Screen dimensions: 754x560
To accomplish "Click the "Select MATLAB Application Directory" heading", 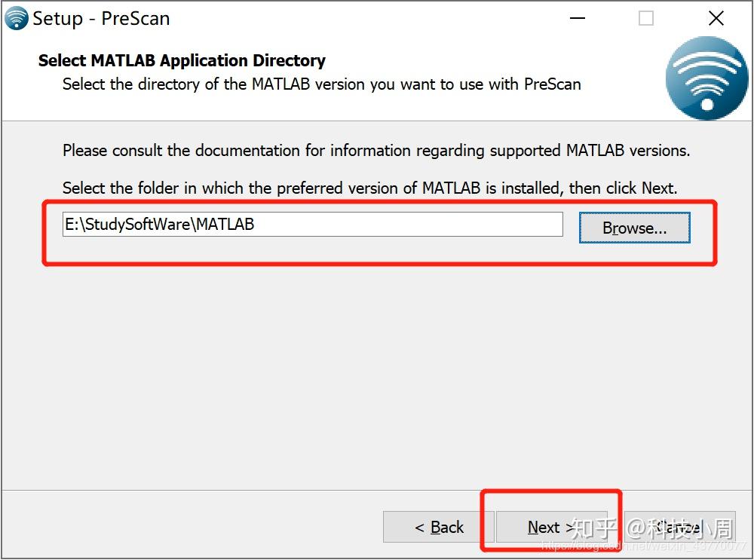I will (182, 60).
